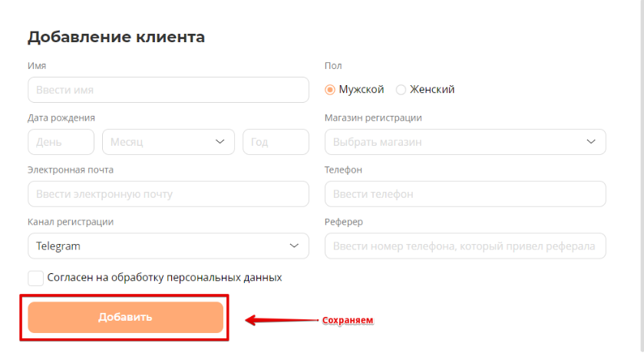The image size is (644, 356).
Task: Click into the Год birth year field
Action: coord(276,142)
